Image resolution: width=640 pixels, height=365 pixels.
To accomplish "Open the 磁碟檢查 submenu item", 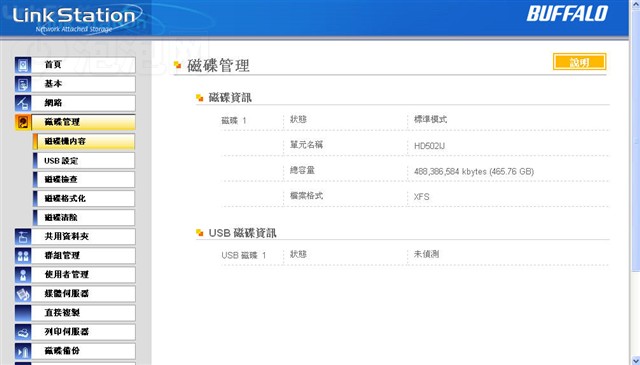I will (84, 179).
